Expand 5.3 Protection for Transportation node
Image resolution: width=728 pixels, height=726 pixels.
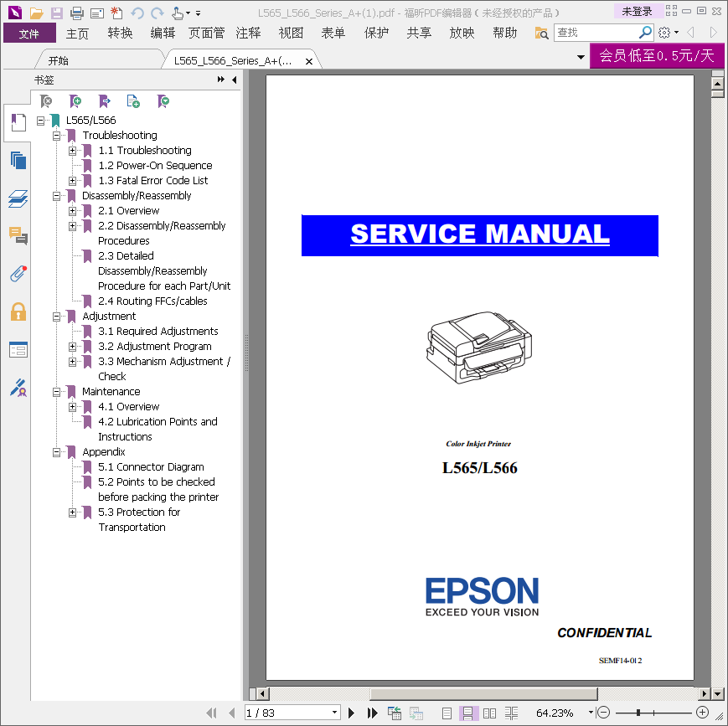pyautogui.click(x=72, y=512)
